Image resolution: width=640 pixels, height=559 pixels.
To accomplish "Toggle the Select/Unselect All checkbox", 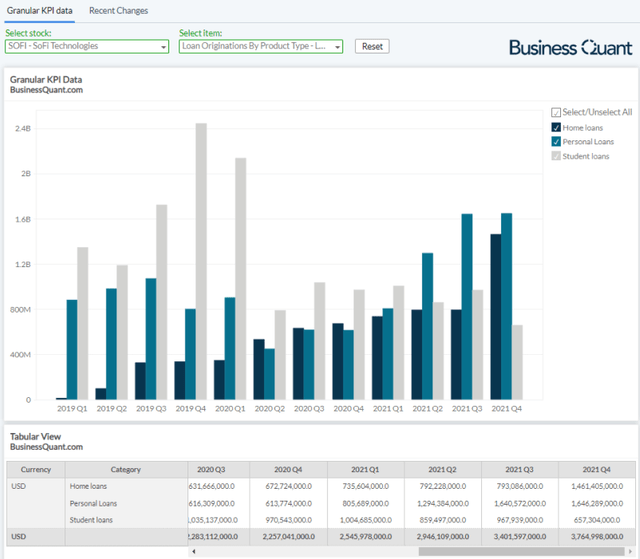I will [x=556, y=112].
